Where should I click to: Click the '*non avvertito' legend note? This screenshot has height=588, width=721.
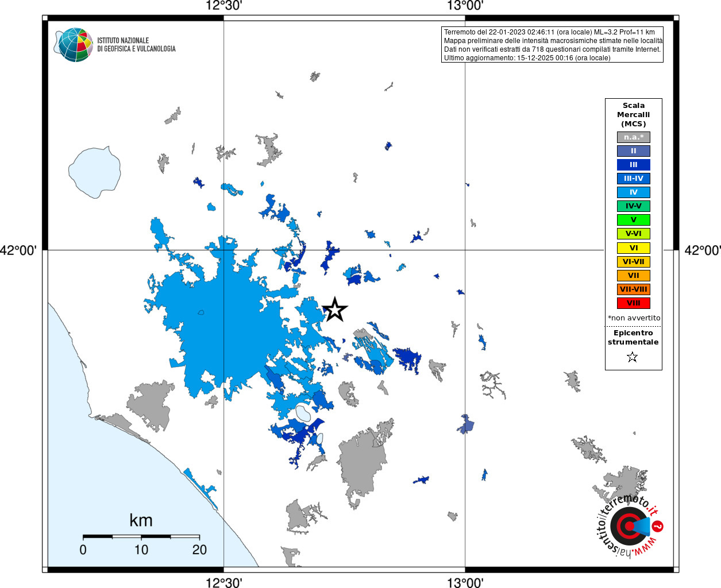coord(634,318)
